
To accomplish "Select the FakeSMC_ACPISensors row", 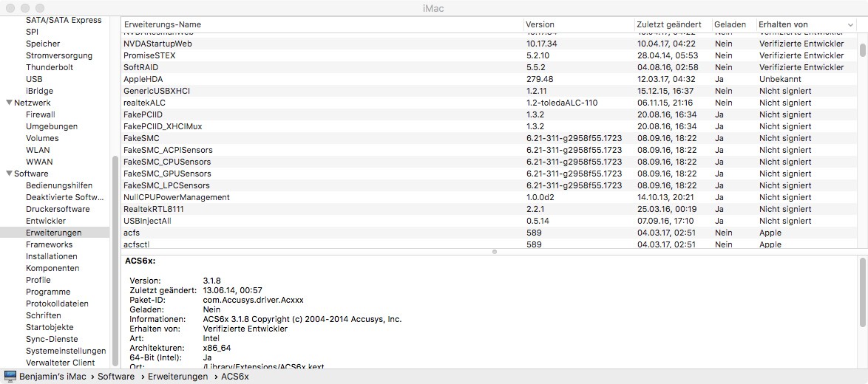I will [489, 150].
